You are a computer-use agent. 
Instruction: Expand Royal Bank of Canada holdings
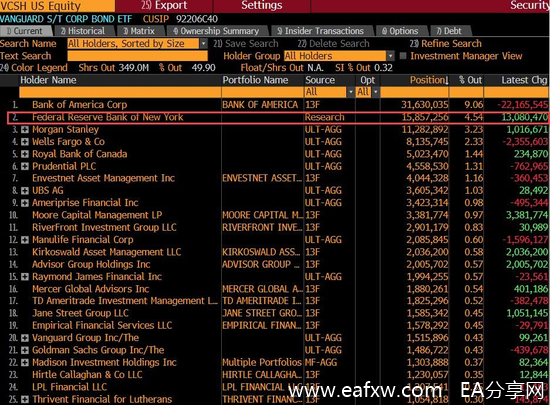tap(25, 154)
